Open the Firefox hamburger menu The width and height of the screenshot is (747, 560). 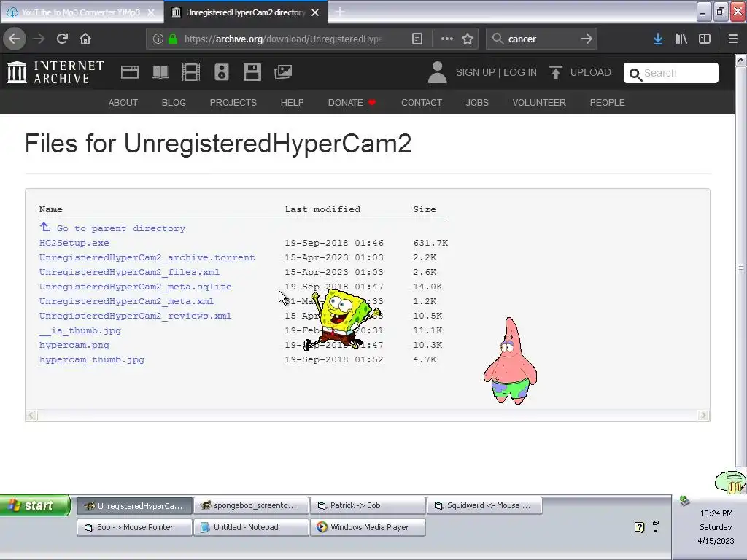(733, 39)
